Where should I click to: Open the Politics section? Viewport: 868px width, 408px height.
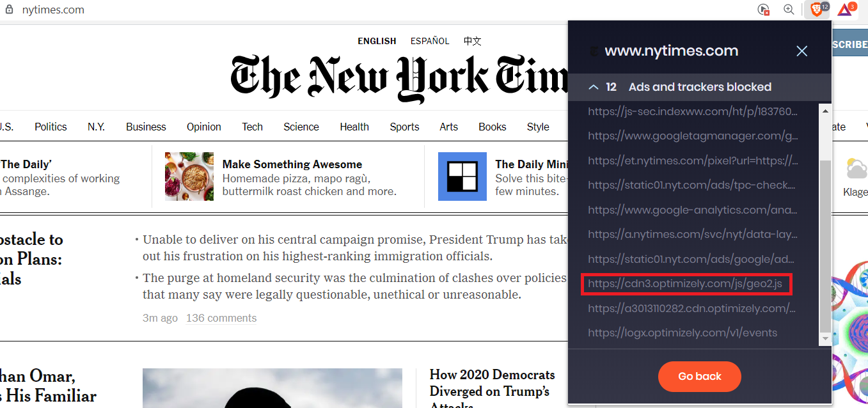[x=51, y=127]
